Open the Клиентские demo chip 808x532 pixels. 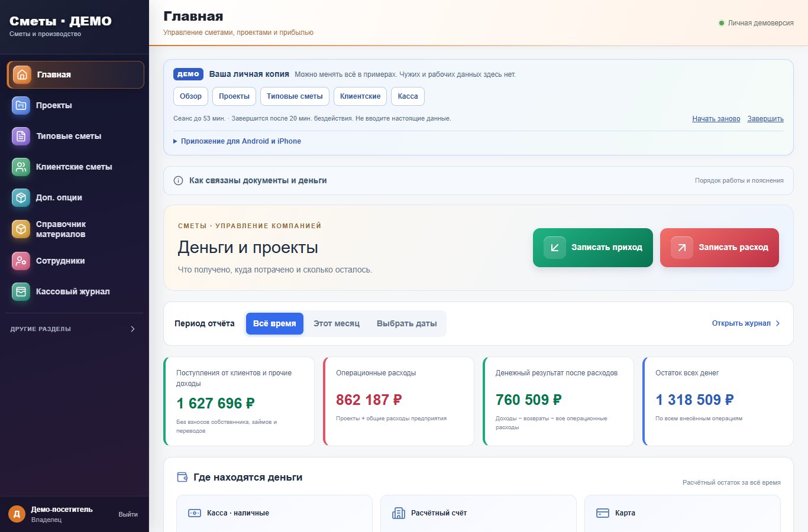click(360, 96)
